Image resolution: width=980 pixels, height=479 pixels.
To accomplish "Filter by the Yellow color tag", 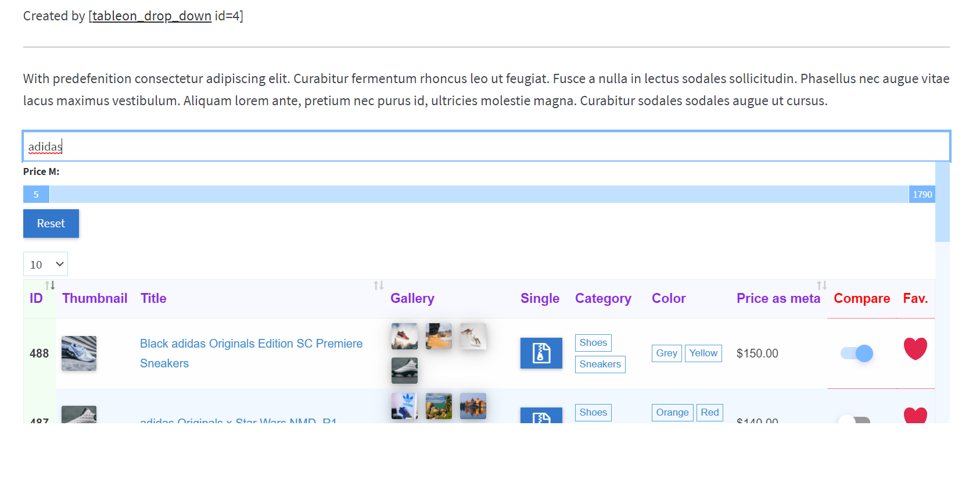I will point(703,353).
